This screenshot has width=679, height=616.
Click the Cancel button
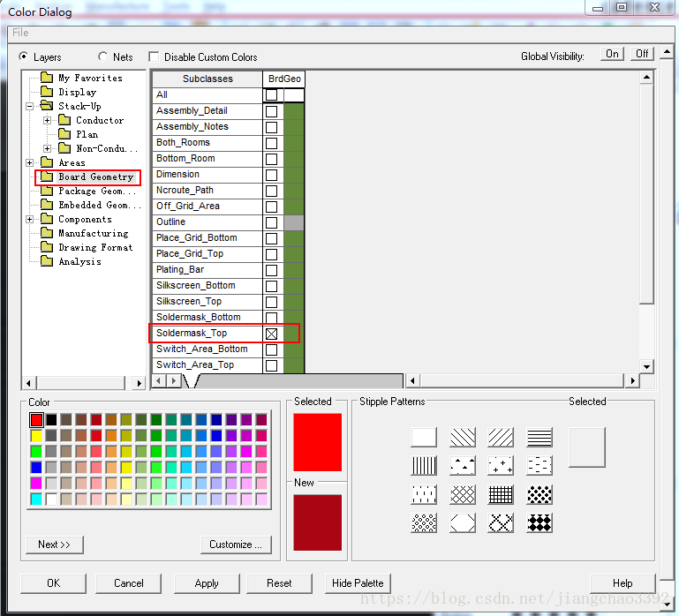click(x=129, y=583)
